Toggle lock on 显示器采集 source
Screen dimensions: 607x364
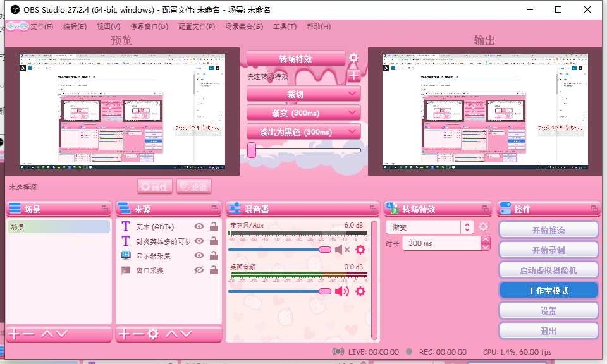(213, 255)
